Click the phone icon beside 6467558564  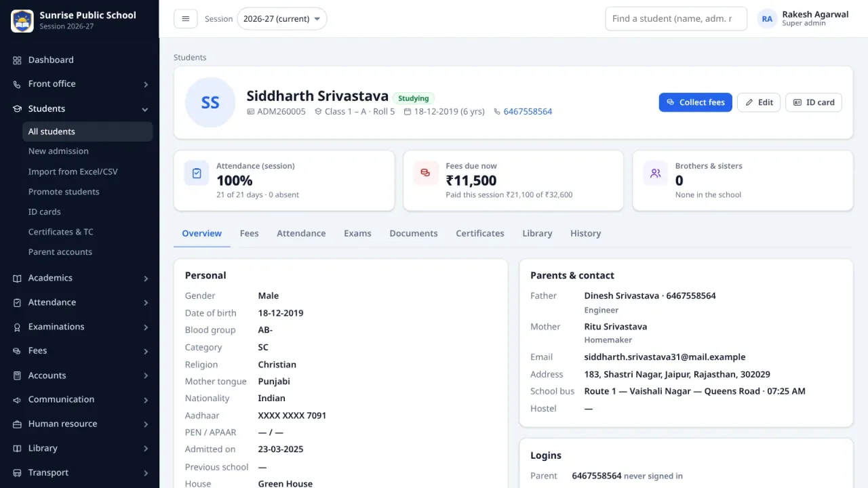[x=497, y=112]
